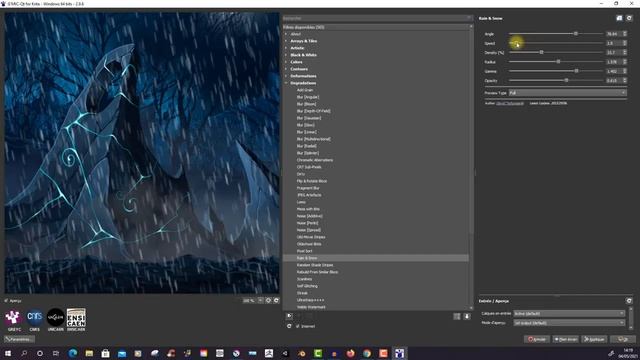Select the Chromatic Aberrations filter
The image size is (640, 360).
point(315,160)
